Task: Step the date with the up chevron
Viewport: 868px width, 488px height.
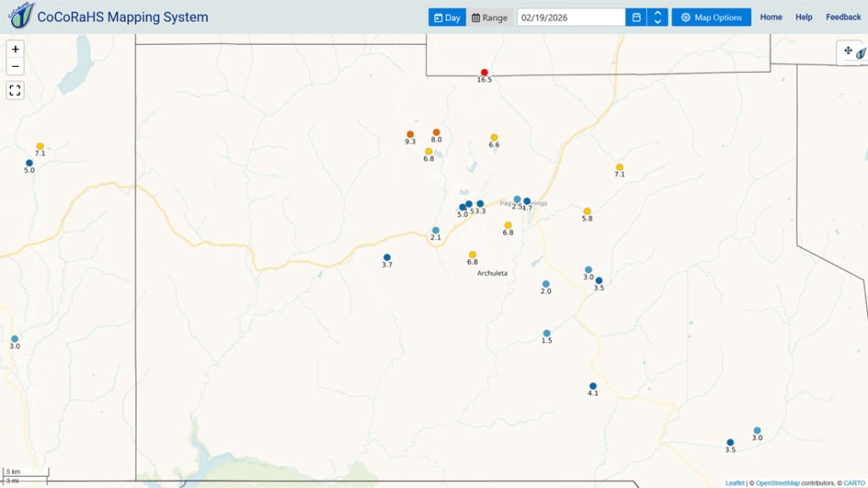Action: pos(657,13)
